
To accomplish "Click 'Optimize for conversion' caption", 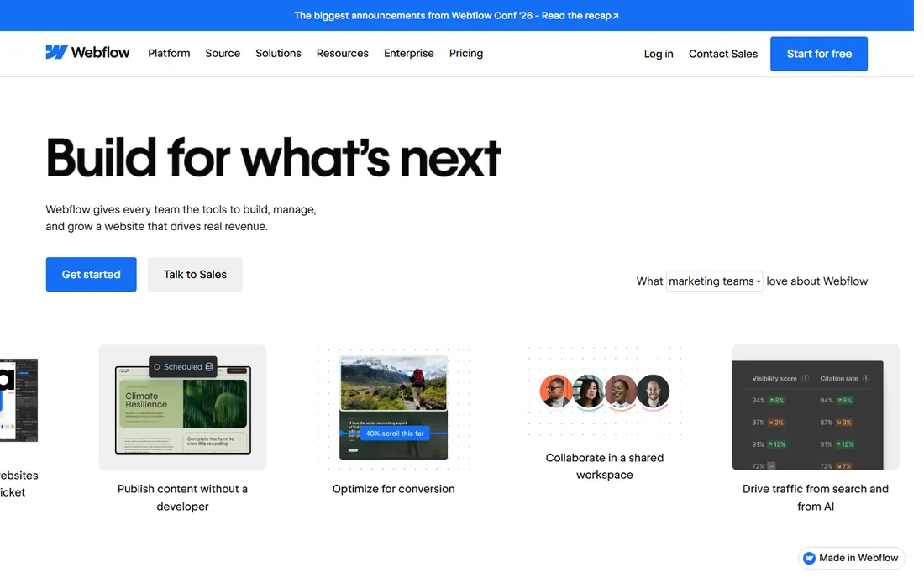I will pyautogui.click(x=394, y=489).
